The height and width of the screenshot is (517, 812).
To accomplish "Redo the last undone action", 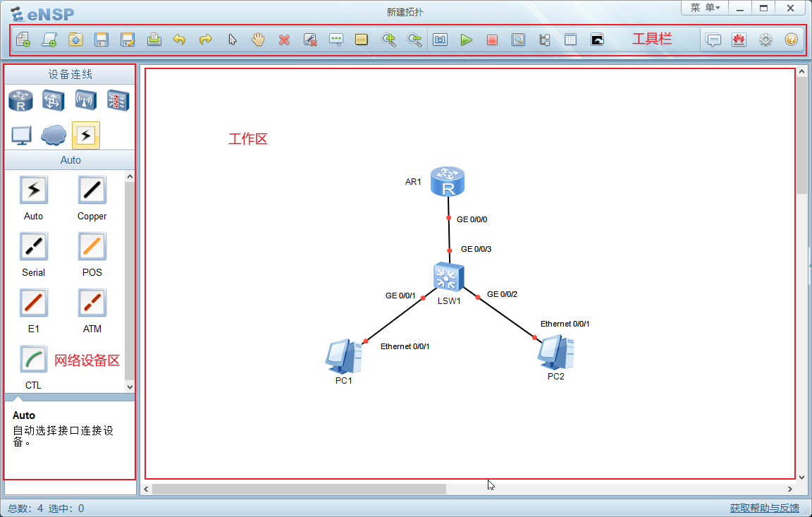I will pyautogui.click(x=206, y=39).
